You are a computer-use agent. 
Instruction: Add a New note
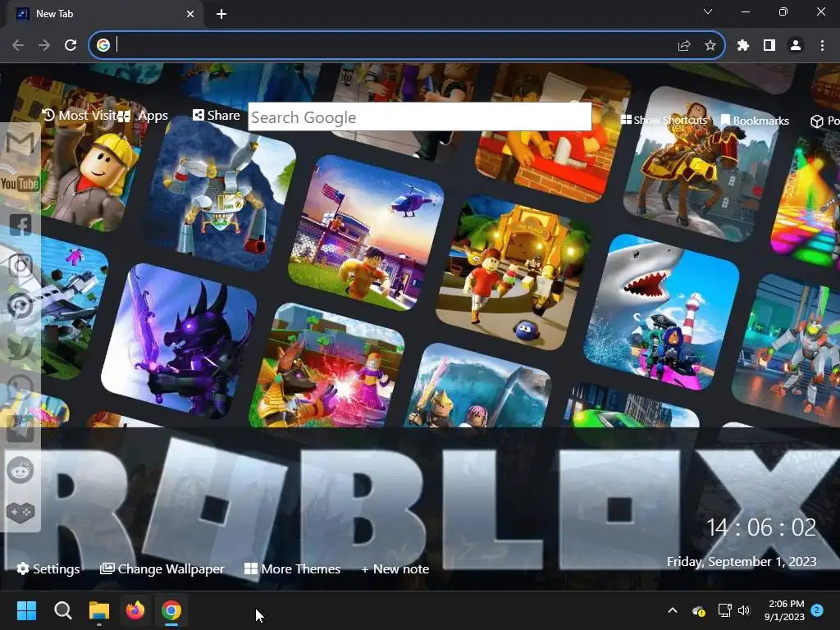[x=395, y=569]
